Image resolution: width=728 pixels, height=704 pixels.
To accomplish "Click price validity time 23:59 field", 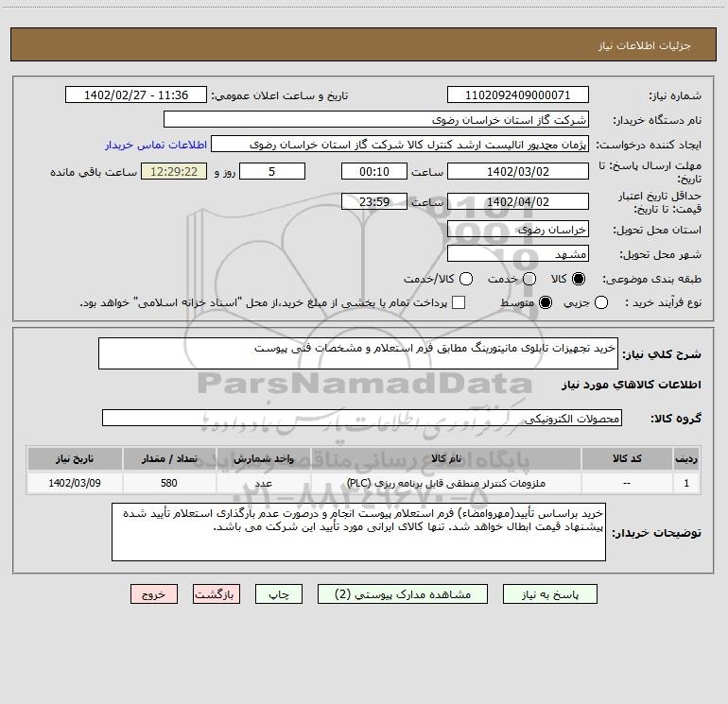I will 374,202.
